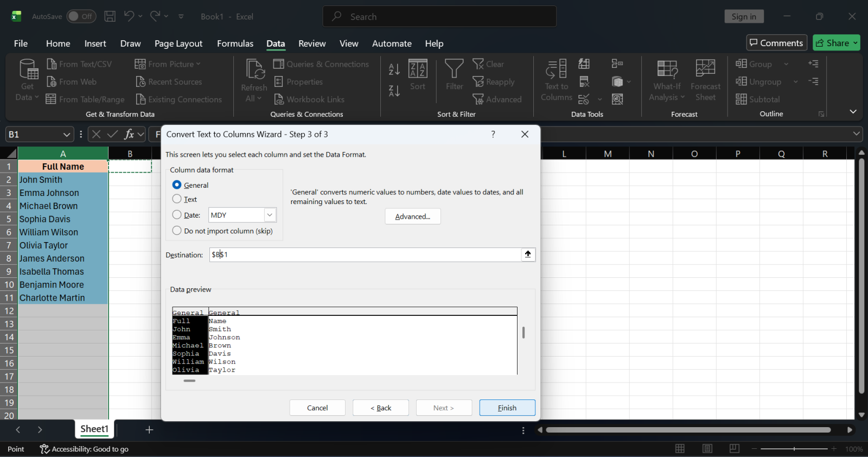The height and width of the screenshot is (457, 868).
Task: Select Do not import column (skip)
Action: click(x=177, y=231)
